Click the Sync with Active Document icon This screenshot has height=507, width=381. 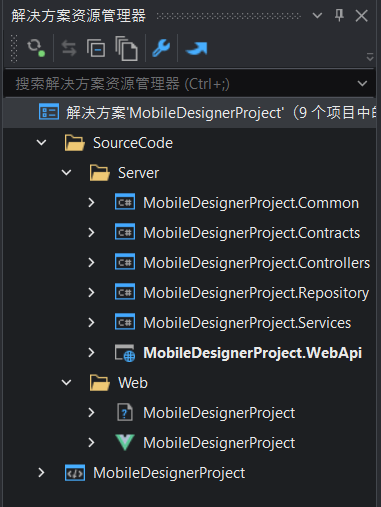tap(69, 49)
